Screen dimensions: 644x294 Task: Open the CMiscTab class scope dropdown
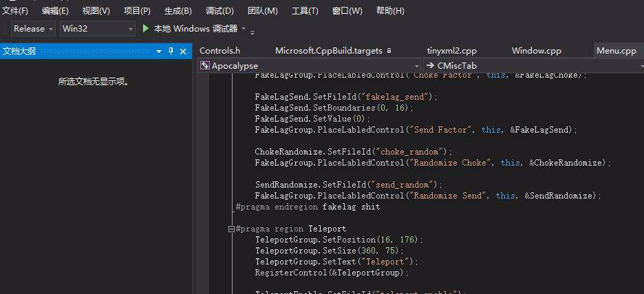pos(533,66)
